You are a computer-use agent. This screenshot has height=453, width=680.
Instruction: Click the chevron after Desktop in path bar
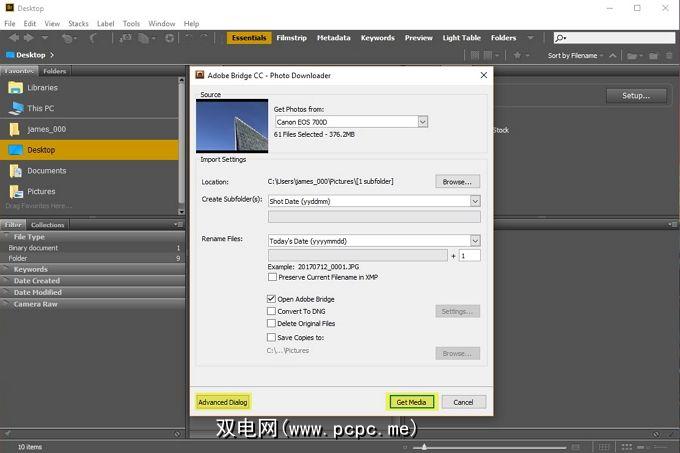(x=52, y=55)
